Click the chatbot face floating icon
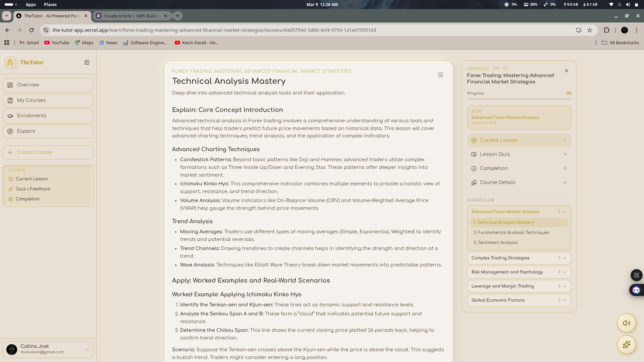 coord(636,290)
